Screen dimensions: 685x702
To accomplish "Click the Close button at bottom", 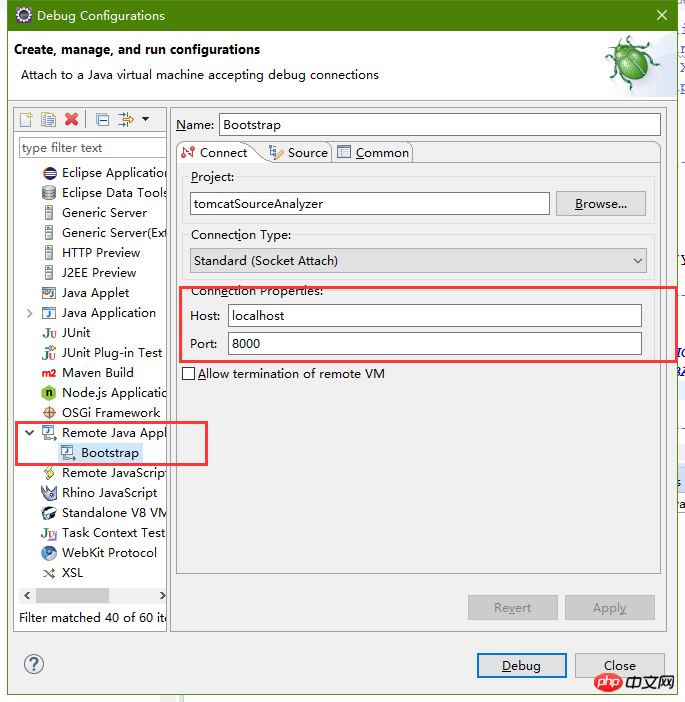I will coord(620,665).
